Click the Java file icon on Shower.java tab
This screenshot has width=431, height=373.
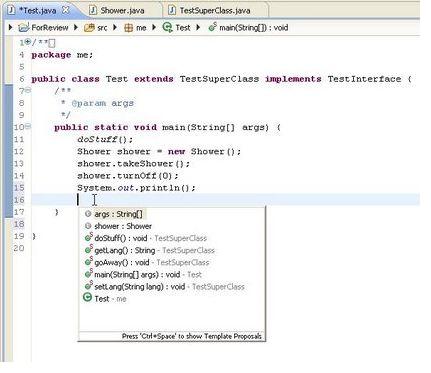tap(93, 10)
